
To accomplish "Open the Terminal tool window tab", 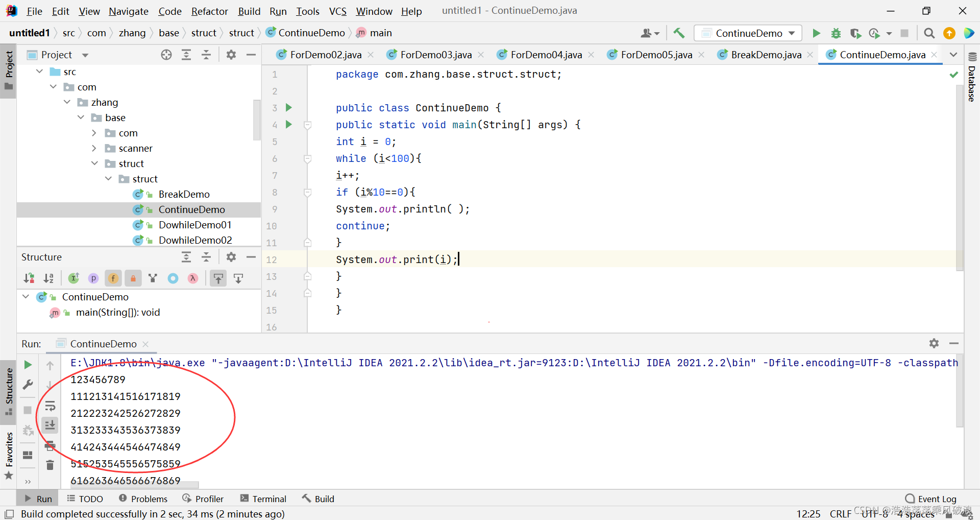I will pos(263,499).
